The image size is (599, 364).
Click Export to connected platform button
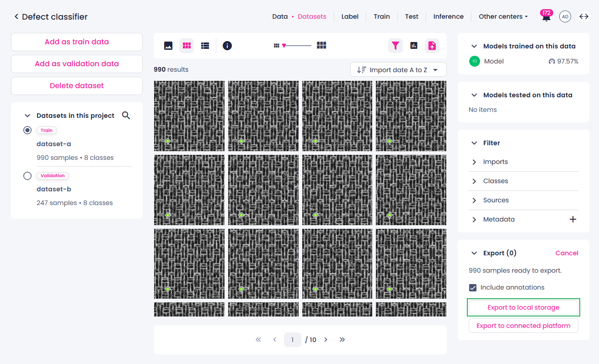524,326
